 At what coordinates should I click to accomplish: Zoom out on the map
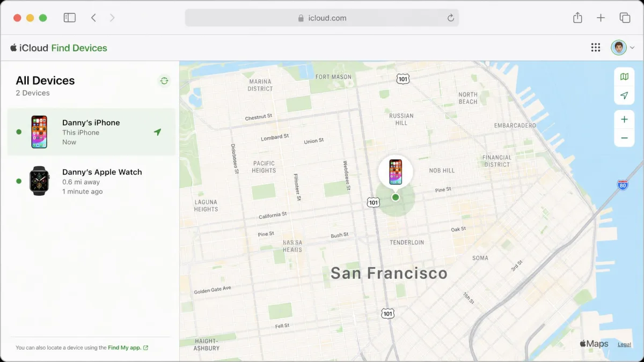[624, 138]
